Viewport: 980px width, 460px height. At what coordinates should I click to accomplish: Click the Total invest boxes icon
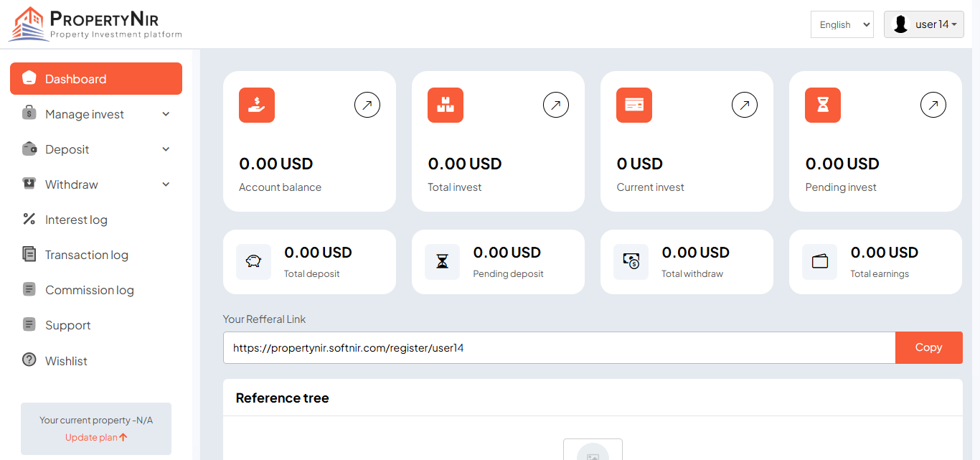[446, 105]
